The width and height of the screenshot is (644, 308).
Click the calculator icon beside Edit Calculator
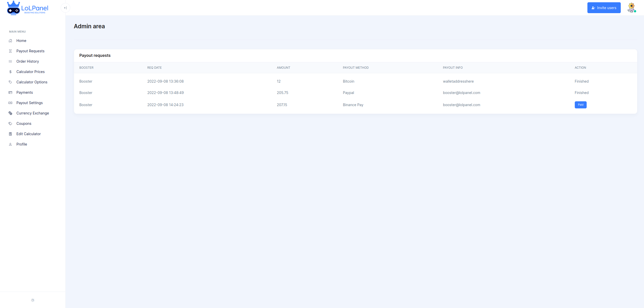coord(10,134)
